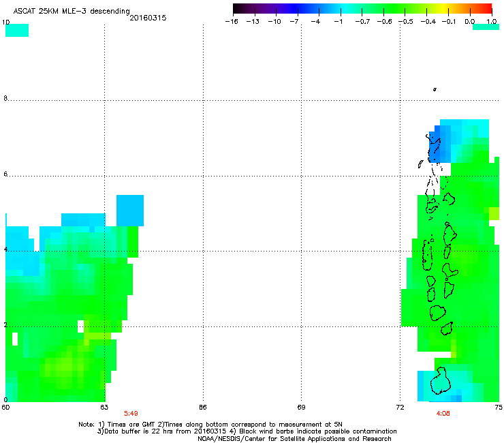
Task: Click the longitude axis label "60"
Action: pos(5,408)
